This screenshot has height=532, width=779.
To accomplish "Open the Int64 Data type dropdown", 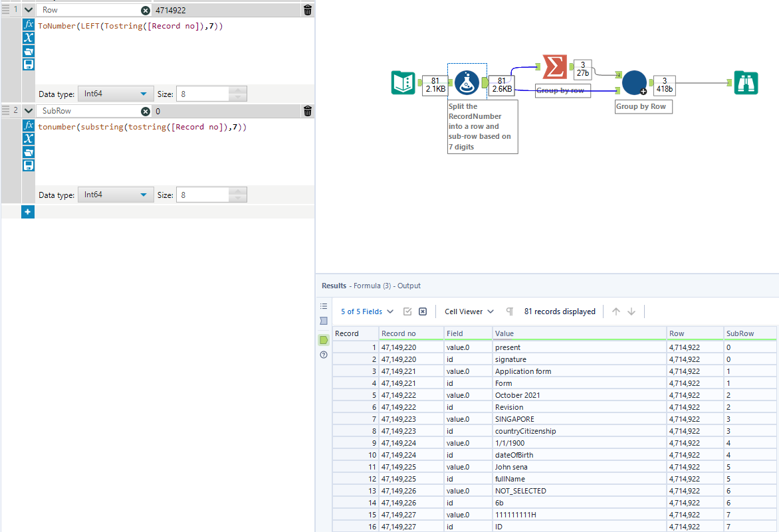I will click(x=116, y=94).
